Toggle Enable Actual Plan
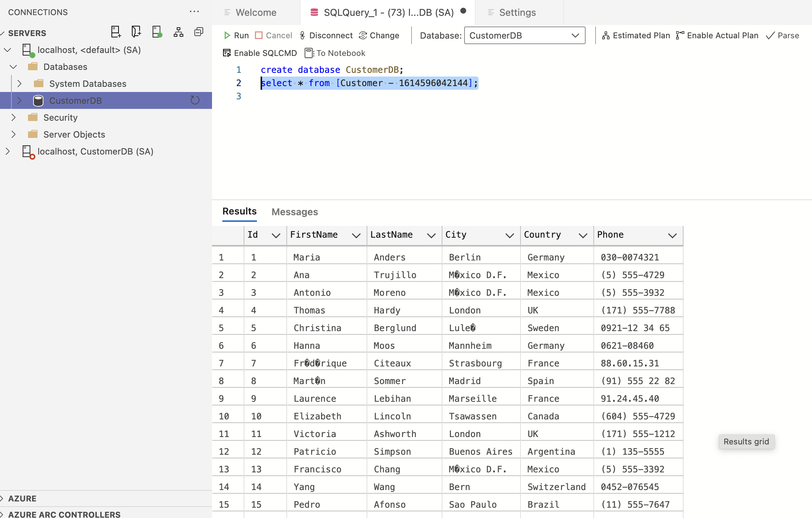This screenshot has width=812, height=518. tap(717, 36)
